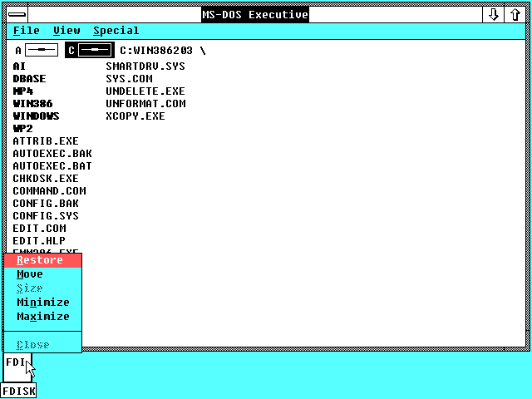Select file XCOPY.EXE

[135, 116]
